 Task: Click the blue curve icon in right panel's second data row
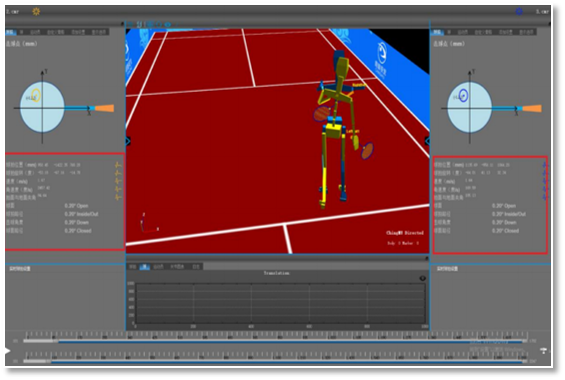click(x=545, y=173)
